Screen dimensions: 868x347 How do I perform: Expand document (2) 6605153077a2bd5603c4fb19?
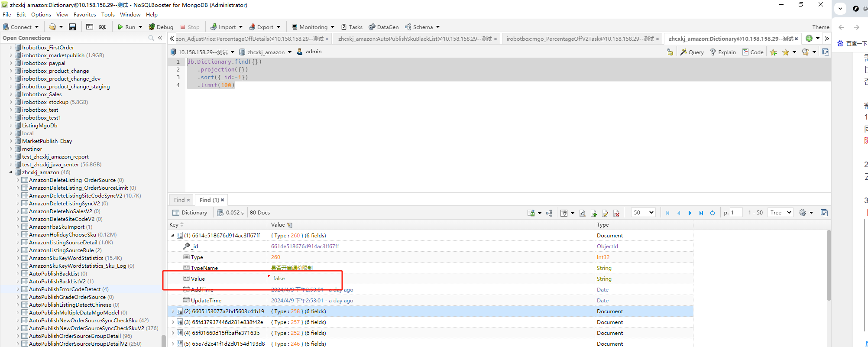click(173, 311)
